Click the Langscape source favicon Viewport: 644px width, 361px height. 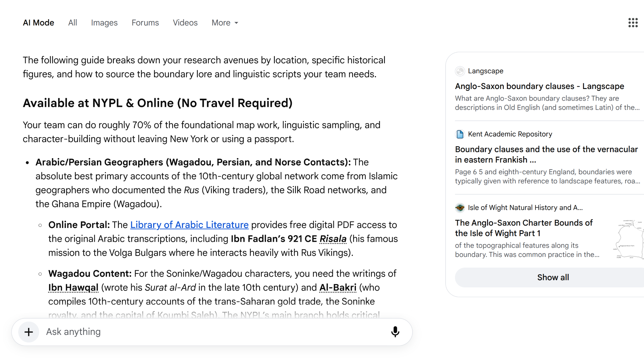460,71
